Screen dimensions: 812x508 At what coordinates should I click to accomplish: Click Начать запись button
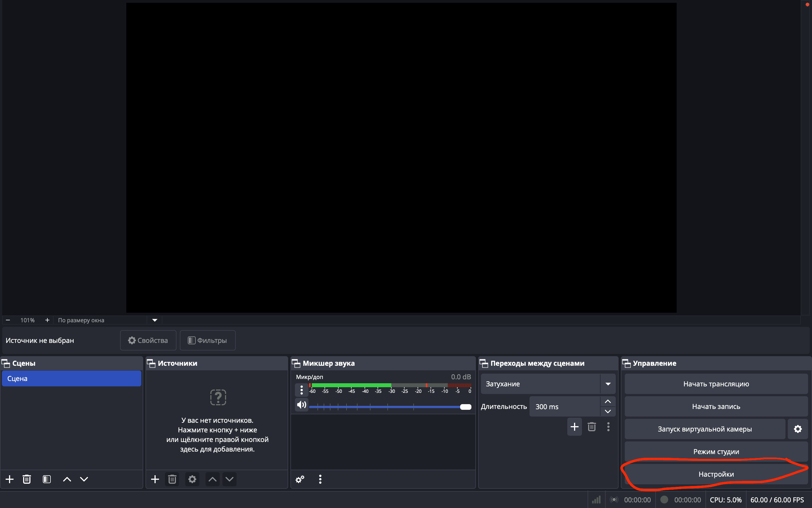pos(716,406)
